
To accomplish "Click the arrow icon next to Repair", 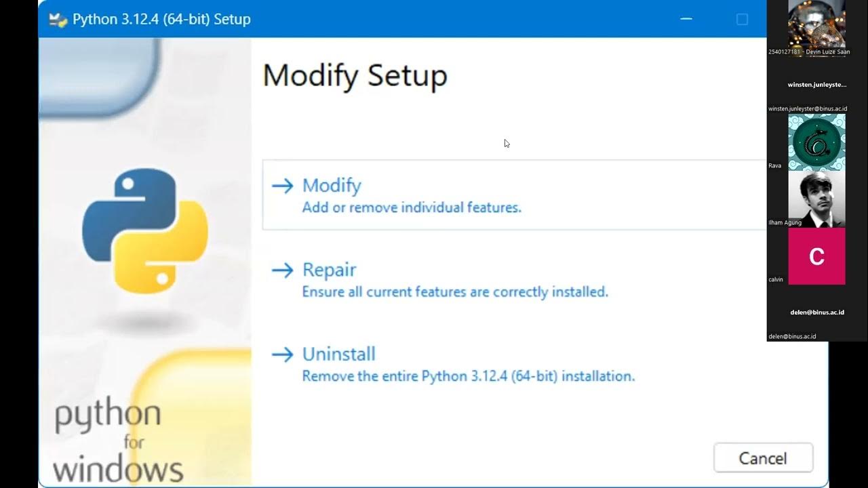I will [282, 270].
